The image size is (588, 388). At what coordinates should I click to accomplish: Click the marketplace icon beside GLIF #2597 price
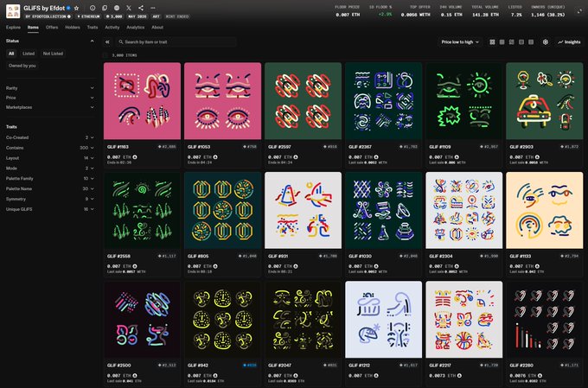tap(296, 157)
